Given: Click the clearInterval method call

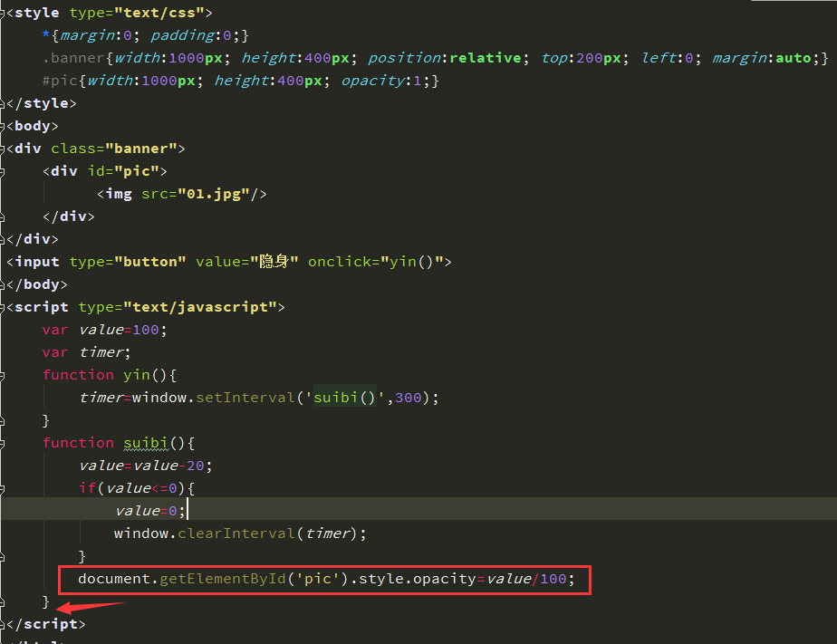Looking at the screenshot, I should pos(236,534).
